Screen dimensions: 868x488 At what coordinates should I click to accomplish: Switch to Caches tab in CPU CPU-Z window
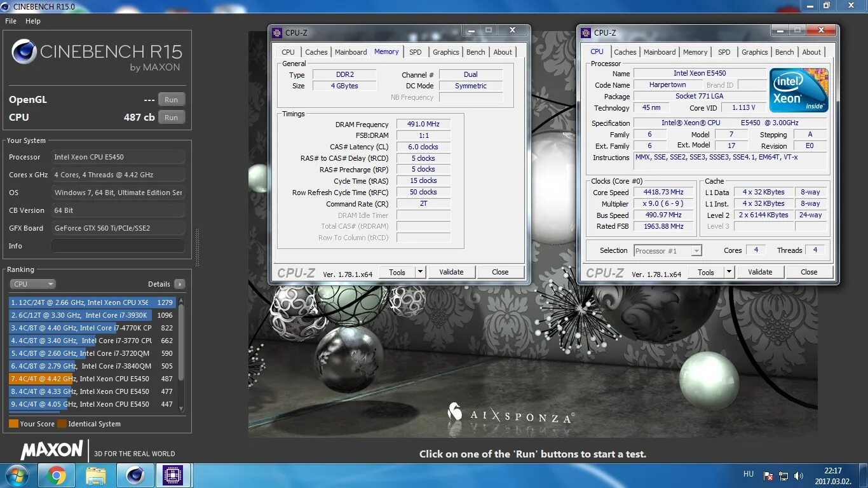coord(625,52)
